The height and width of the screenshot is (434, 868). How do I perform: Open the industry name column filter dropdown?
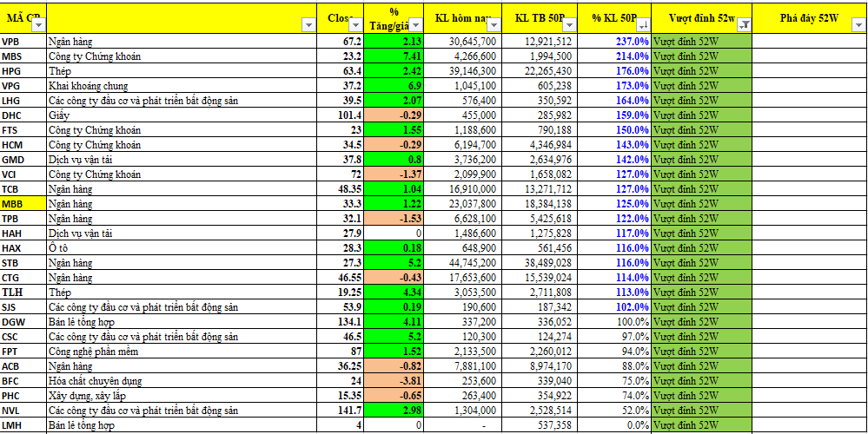[308, 26]
